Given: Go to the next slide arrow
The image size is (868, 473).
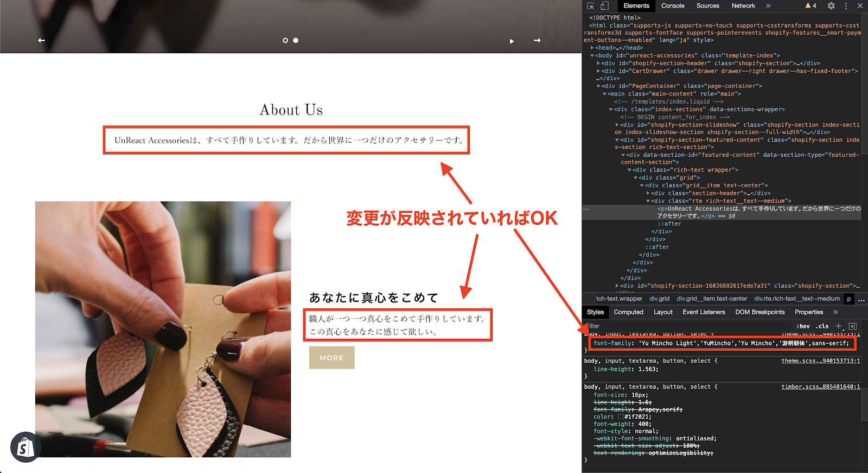Looking at the screenshot, I should [x=537, y=41].
